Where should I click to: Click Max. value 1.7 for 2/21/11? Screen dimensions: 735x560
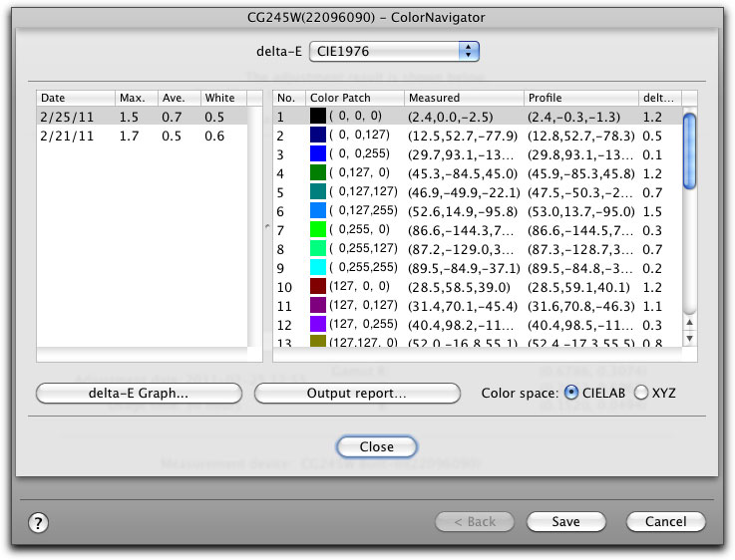(x=129, y=136)
